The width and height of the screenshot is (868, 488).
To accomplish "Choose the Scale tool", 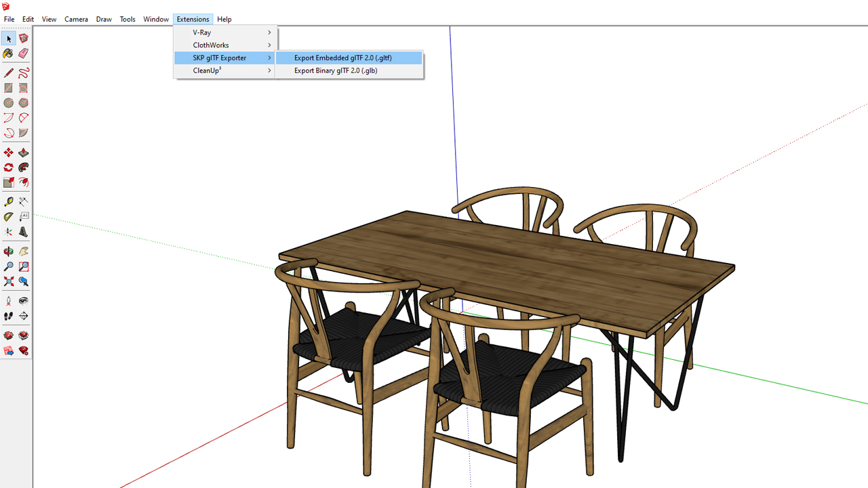I will (x=9, y=182).
